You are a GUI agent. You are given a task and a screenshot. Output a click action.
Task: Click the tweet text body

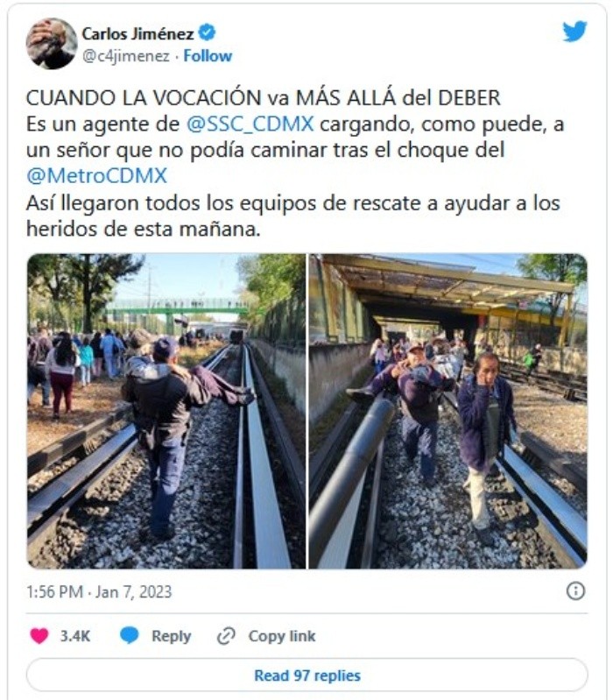point(294,163)
